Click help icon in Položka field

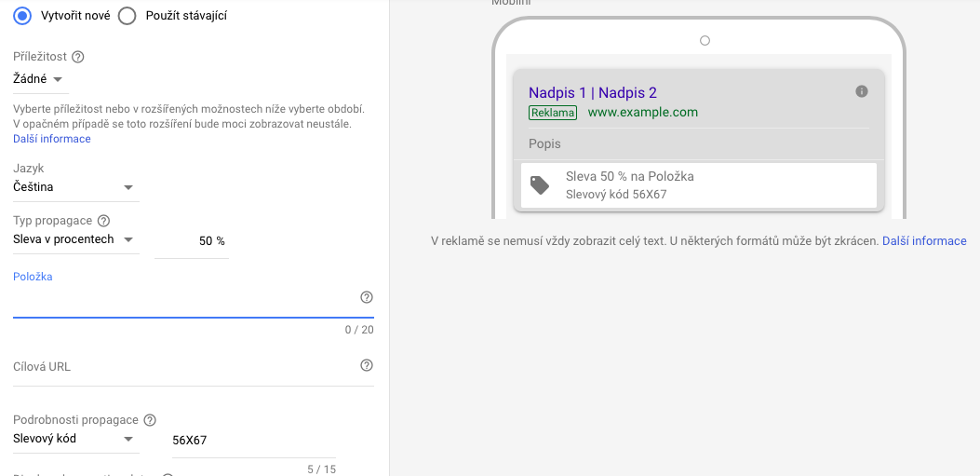tap(367, 297)
